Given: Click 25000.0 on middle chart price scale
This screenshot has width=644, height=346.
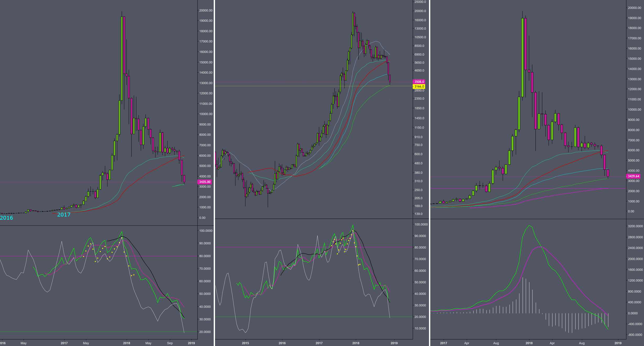Looking at the screenshot, I should pos(420,2).
